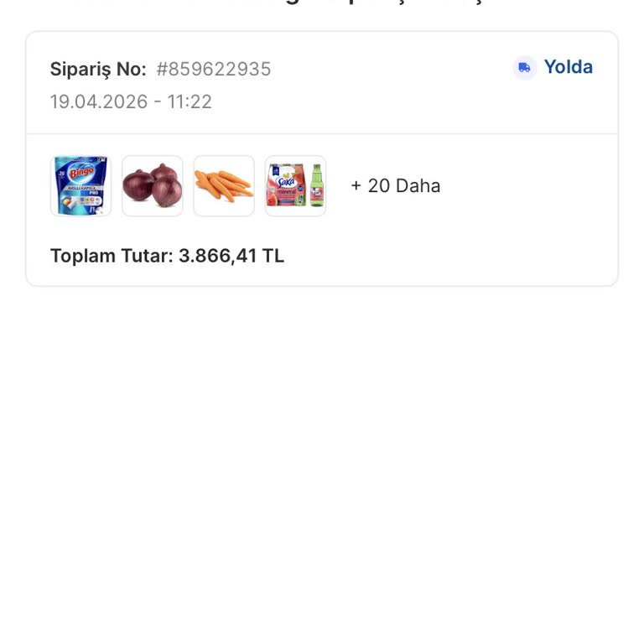
Task: Click the green bottle in the Saka thumbnail
Action: 317,186
